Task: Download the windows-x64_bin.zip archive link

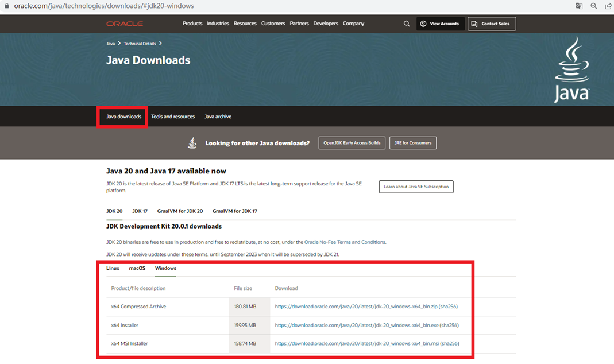Action: 356,307
